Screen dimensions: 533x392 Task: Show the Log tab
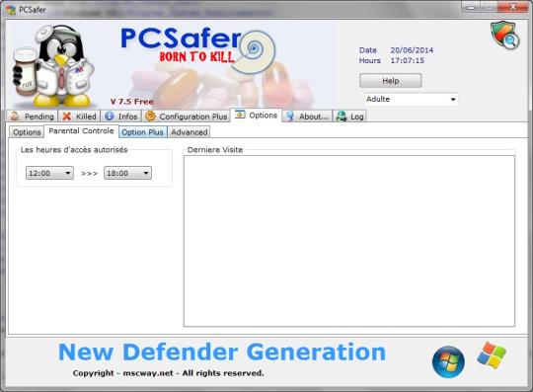[349, 117]
